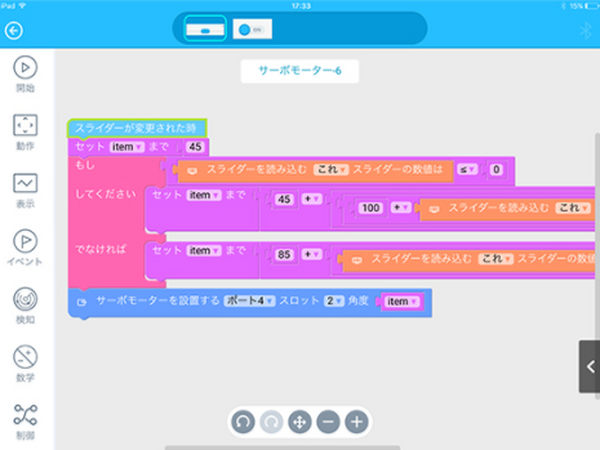Image resolution: width=600 pixels, height=450 pixels.
Task: Expand the collapsed right side panel
Action: pyautogui.click(x=589, y=366)
